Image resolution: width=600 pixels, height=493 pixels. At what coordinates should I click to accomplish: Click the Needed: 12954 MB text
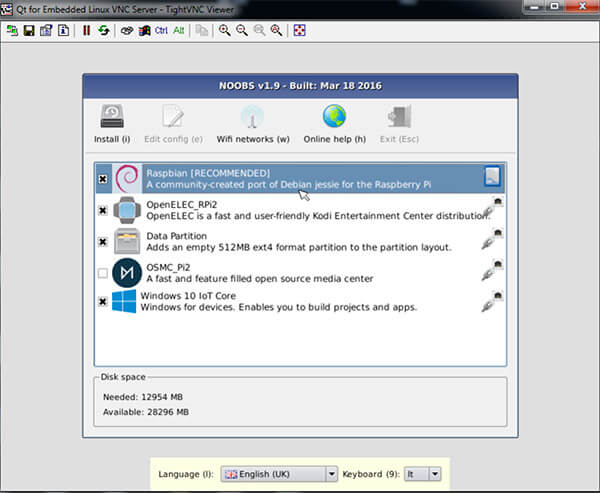pos(143,397)
